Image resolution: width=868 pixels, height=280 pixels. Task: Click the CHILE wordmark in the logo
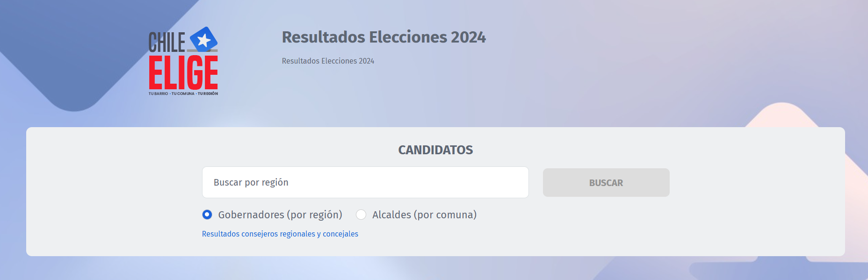point(167,42)
